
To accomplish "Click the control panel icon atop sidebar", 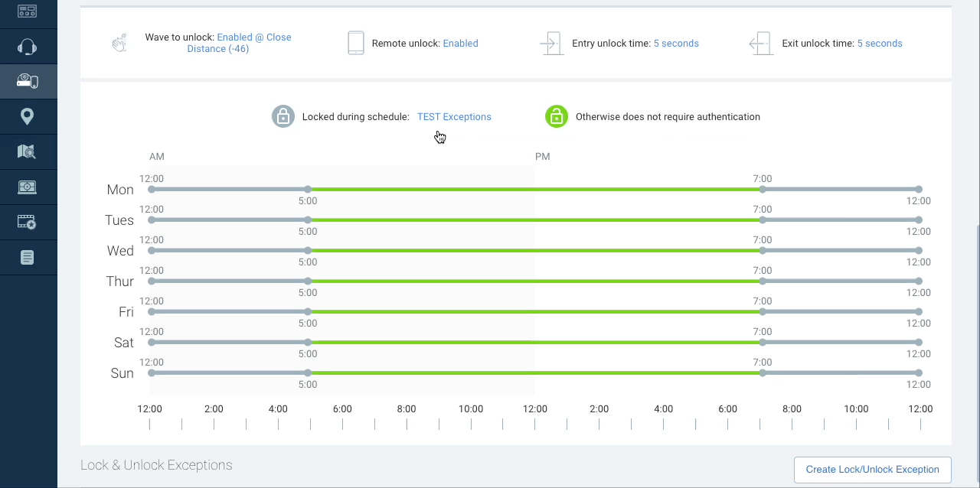I will pyautogui.click(x=28, y=11).
